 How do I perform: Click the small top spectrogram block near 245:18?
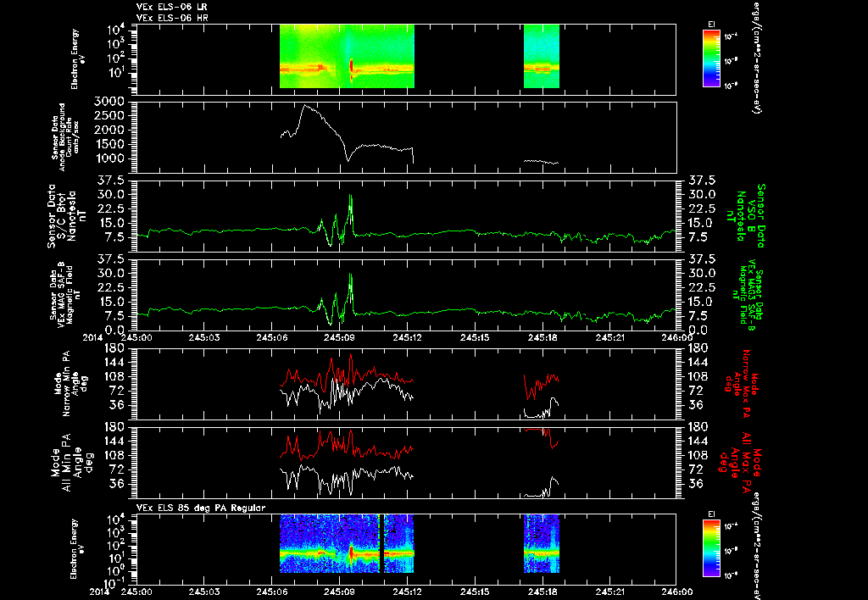pos(542,56)
